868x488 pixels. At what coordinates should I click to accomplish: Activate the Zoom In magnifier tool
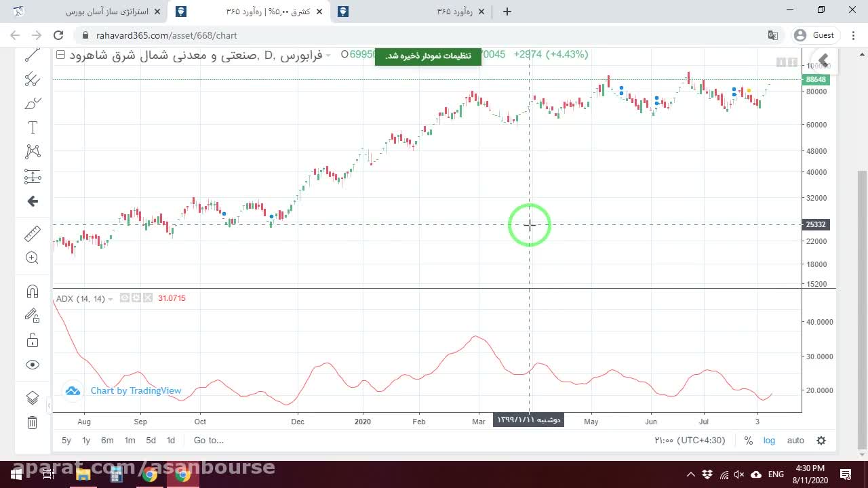tap(32, 258)
